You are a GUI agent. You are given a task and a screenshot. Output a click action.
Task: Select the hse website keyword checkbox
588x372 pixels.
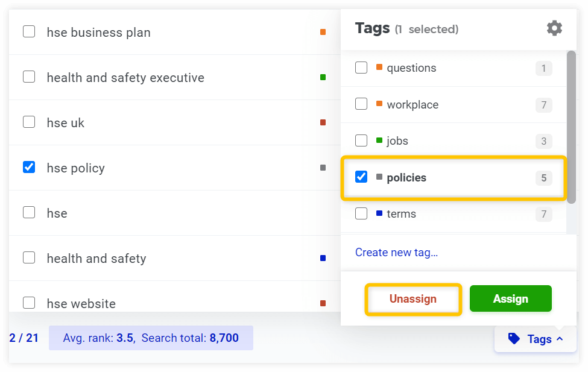pos(28,303)
